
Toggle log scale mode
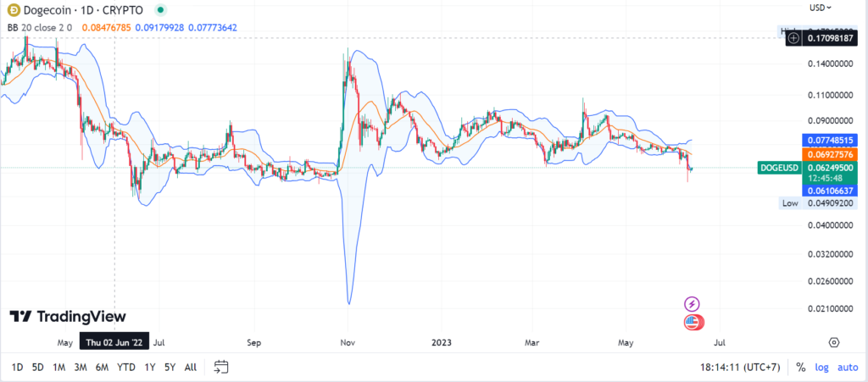pyautogui.click(x=821, y=367)
